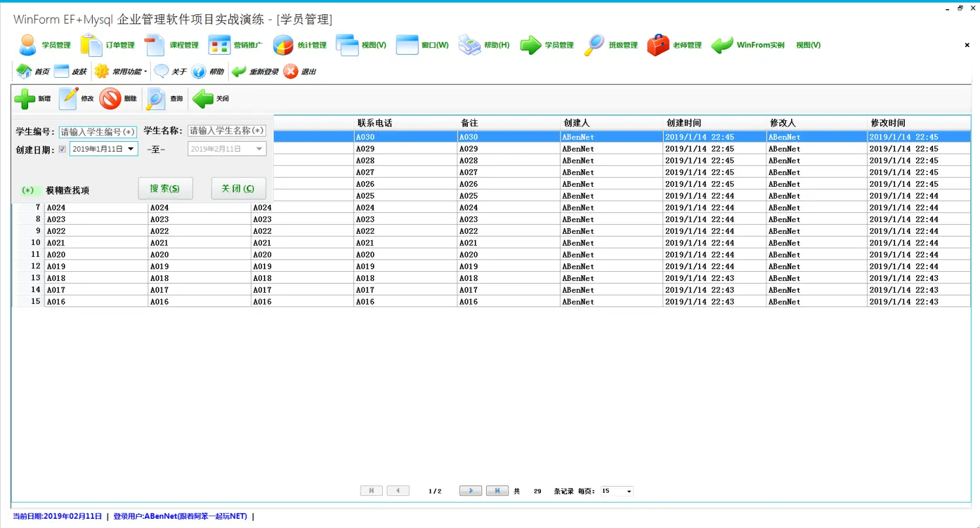Open the 营销推广 menu
This screenshot has width=980, height=528.
click(x=236, y=45)
